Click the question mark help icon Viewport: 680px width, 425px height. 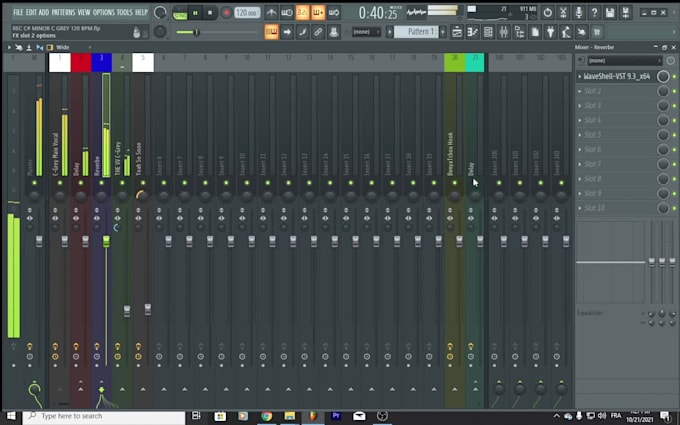tap(594, 13)
